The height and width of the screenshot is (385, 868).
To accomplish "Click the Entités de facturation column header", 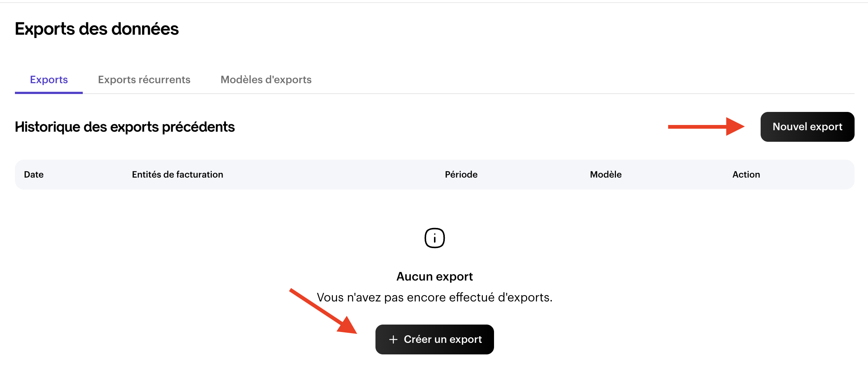I will (177, 175).
